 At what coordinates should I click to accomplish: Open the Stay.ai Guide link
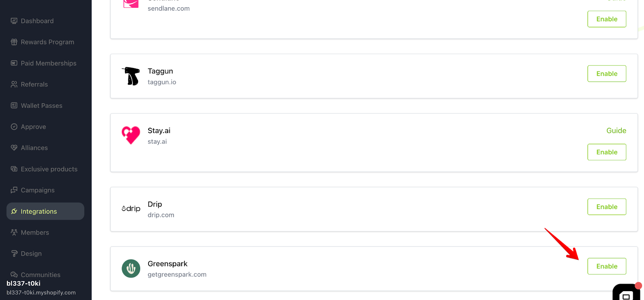[616, 130]
